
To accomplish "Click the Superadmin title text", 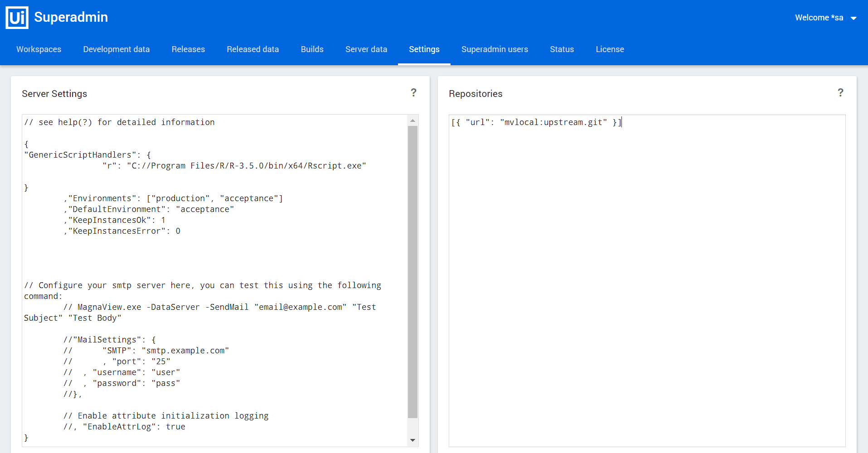I will pos(71,17).
